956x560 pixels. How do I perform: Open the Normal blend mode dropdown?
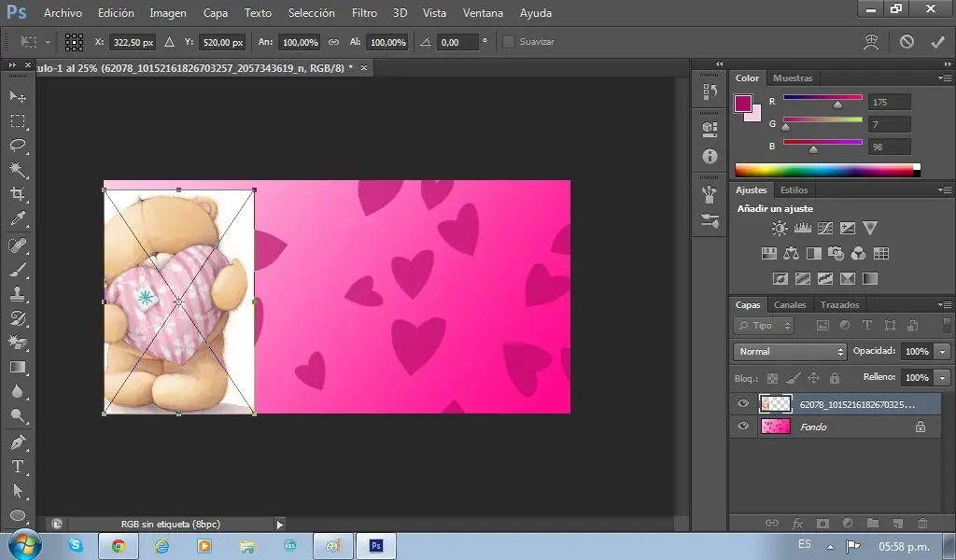pos(790,352)
